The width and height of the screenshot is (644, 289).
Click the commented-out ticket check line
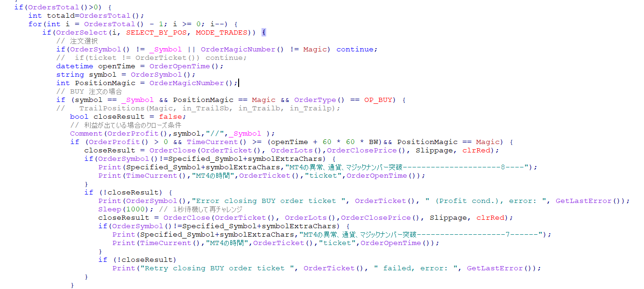pos(152,58)
